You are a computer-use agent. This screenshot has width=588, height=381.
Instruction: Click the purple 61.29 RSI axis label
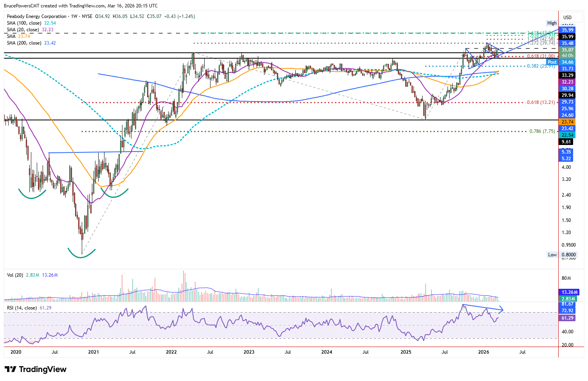(567, 318)
